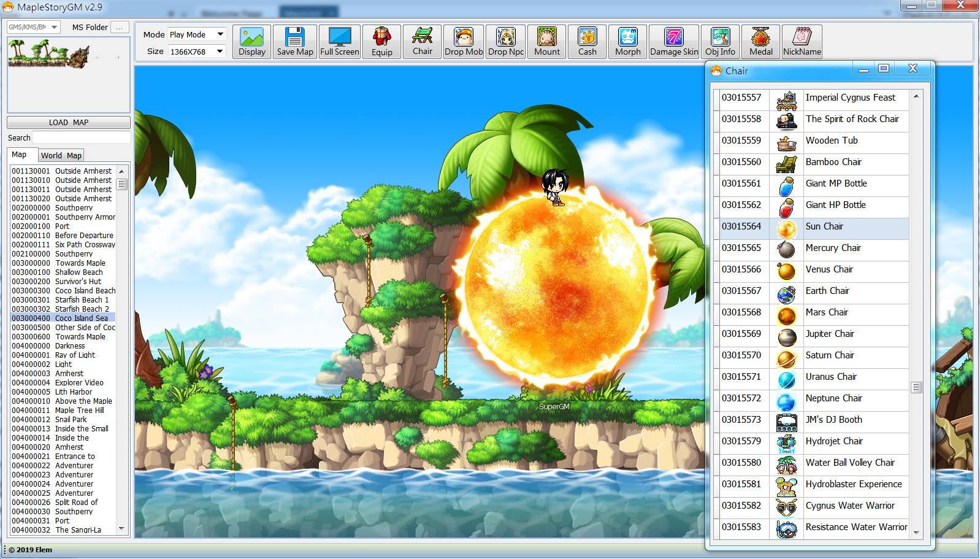
Task: Click the Giant MP Bottle icon
Action: tap(786, 185)
